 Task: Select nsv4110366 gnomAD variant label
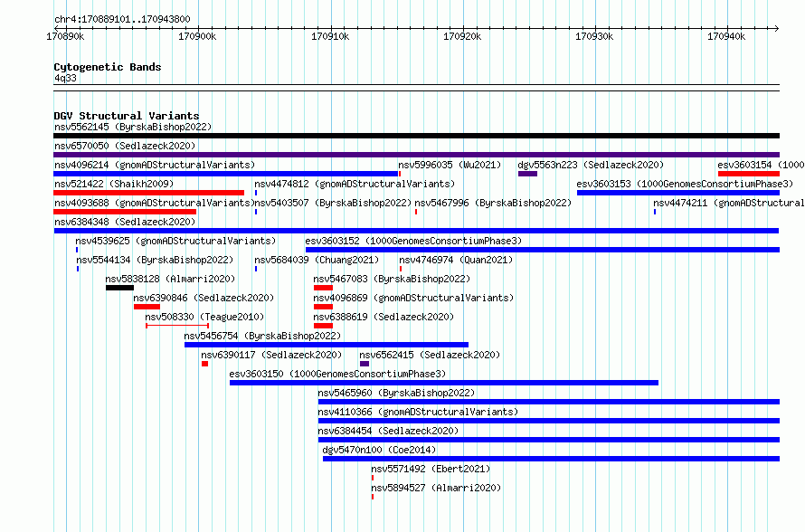[418, 412]
